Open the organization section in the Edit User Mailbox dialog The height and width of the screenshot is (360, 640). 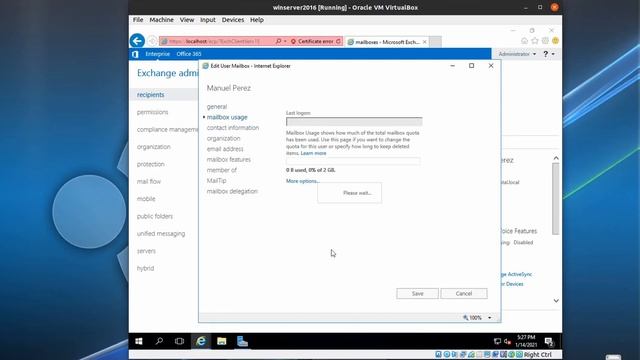(x=223, y=138)
